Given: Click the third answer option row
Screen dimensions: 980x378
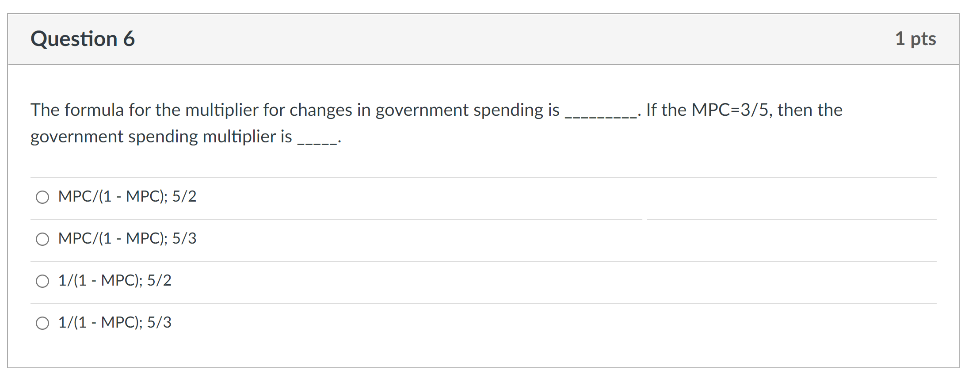Looking at the screenshot, I should coord(309,280).
